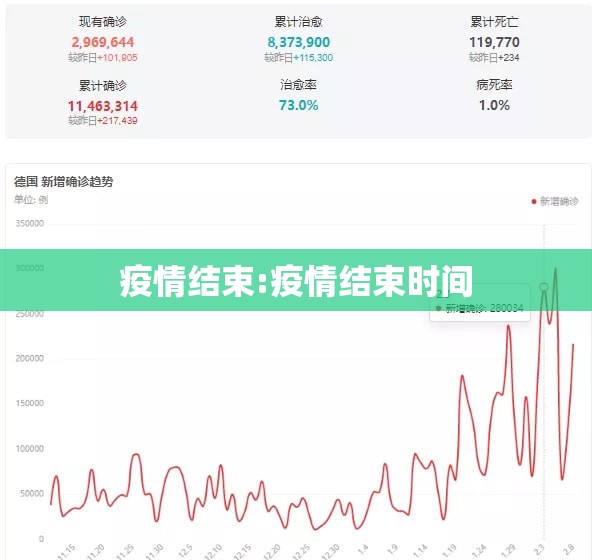The image size is (592, 560).
Task: Click the 较昨日+115,300 change text
Action: pyautogui.click(x=299, y=58)
